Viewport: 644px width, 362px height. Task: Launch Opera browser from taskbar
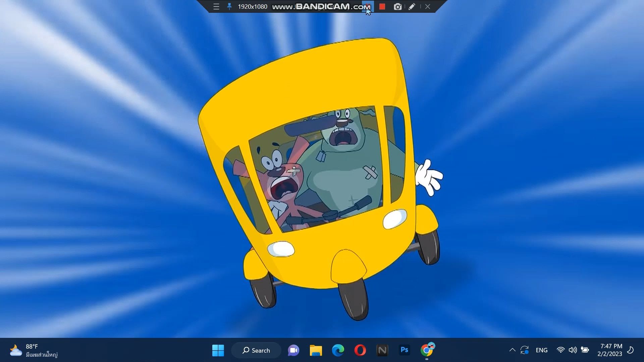point(360,350)
